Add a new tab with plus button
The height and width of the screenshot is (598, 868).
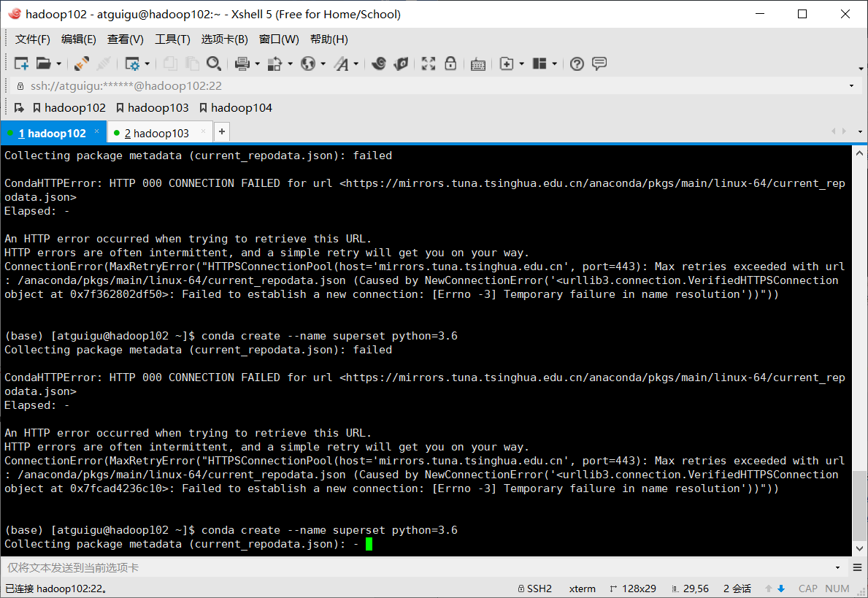[222, 131]
